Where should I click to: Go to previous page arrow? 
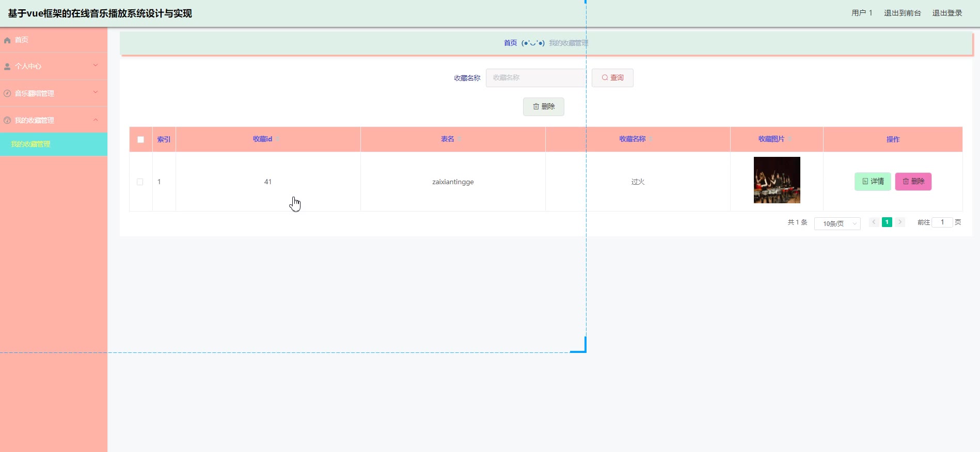click(x=874, y=222)
